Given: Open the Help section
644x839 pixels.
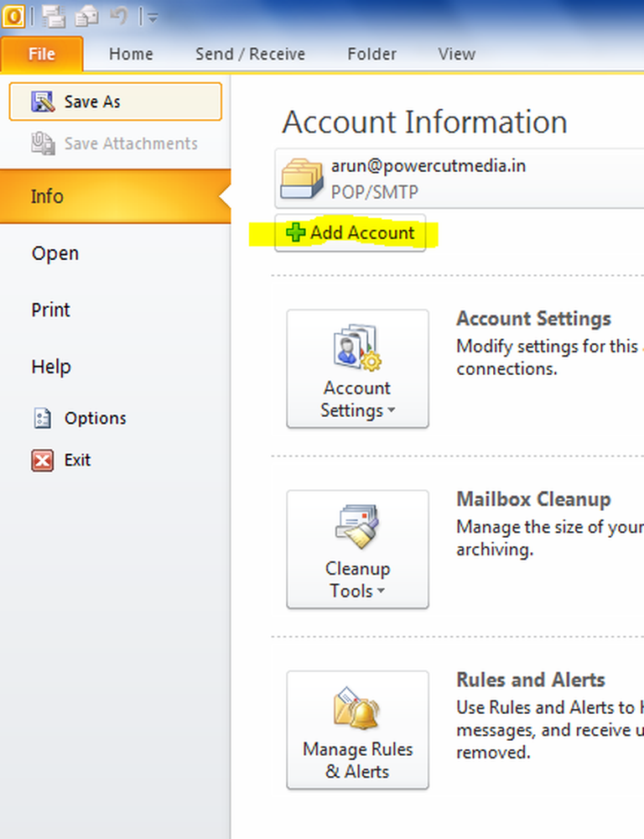Looking at the screenshot, I should coord(51,367).
